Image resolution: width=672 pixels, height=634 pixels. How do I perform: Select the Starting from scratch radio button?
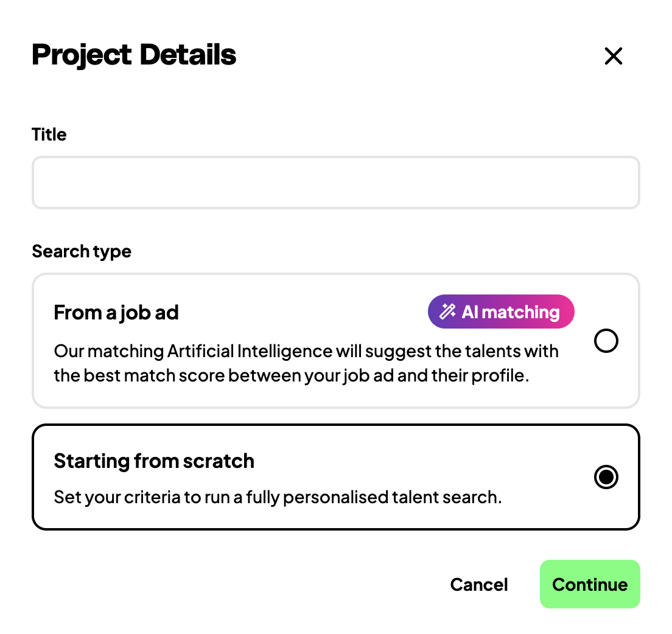click(606, 477)
